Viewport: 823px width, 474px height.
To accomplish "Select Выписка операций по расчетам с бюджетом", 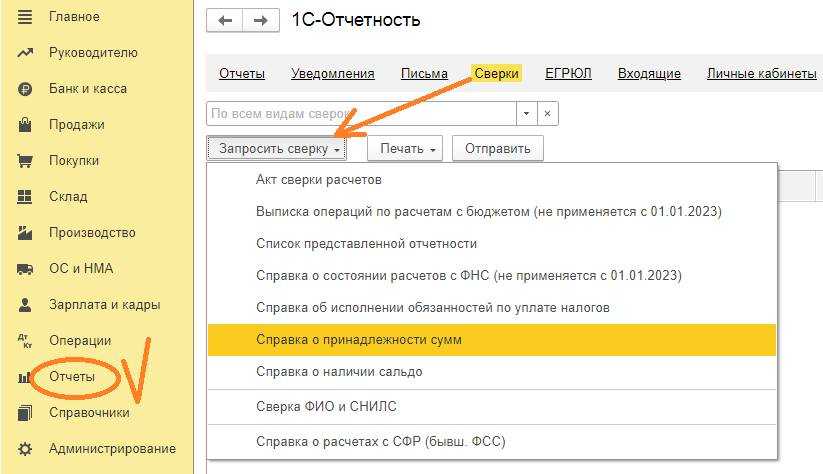I will pos(492,212).
